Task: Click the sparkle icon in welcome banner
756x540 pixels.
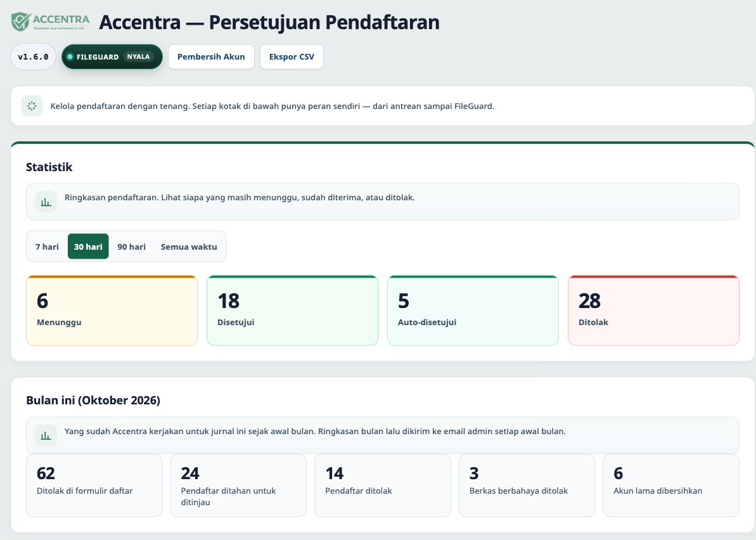Action: pyautogui.click(x=32, y=106)
